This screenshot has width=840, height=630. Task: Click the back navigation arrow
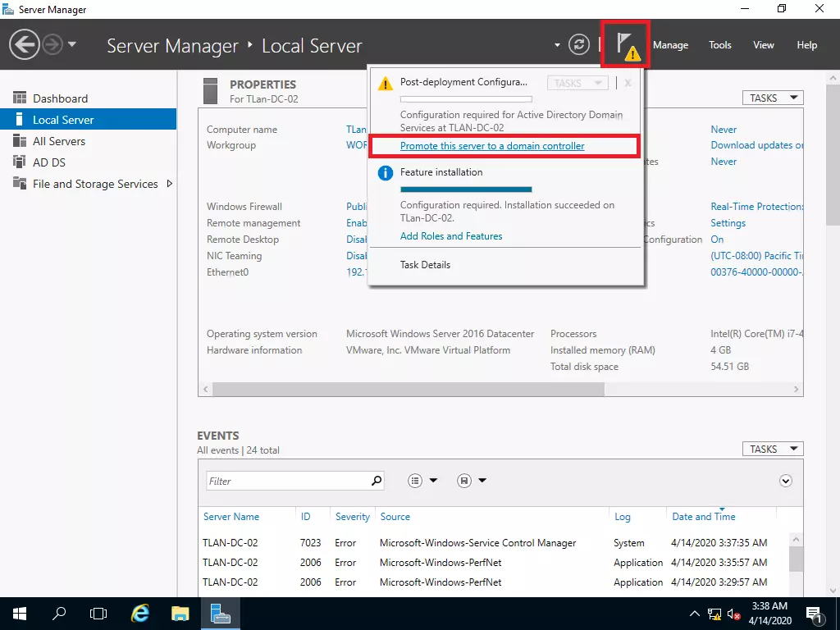coord(24,44)
